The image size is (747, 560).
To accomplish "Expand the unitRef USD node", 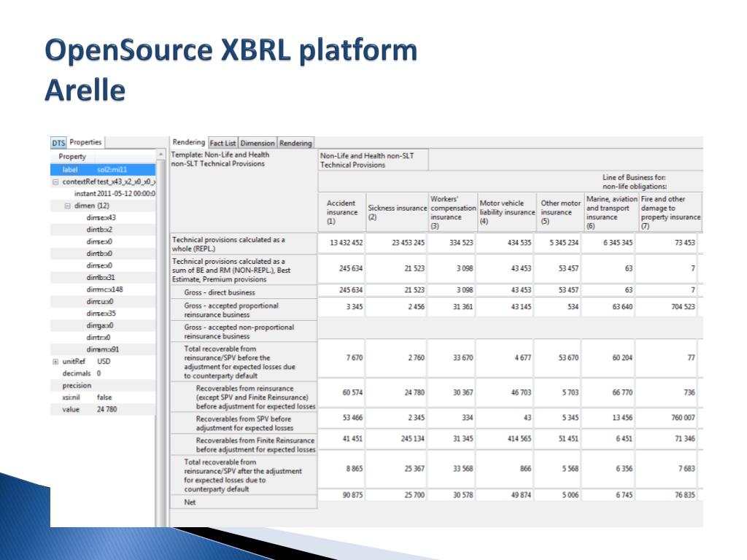I will tap(55, 362).
